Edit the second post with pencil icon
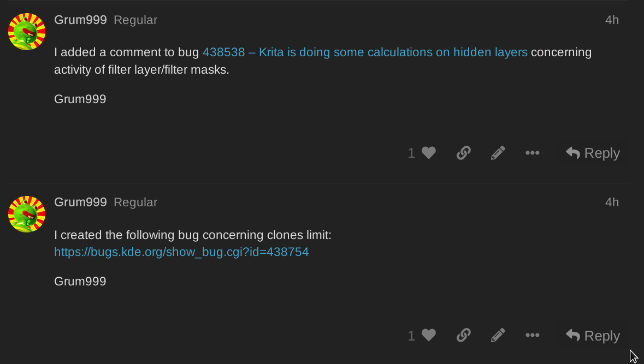The height and width of the screenshot is (364, 644). [498, 336]
